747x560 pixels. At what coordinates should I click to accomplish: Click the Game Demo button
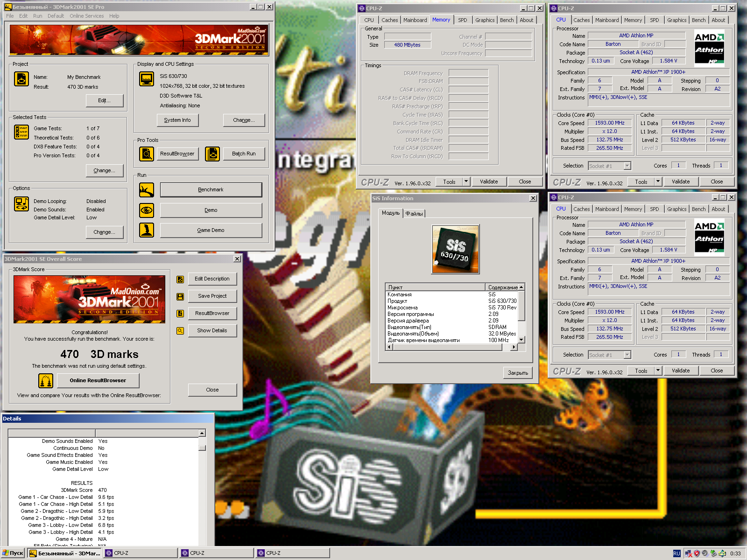click(x=211, y=230)
